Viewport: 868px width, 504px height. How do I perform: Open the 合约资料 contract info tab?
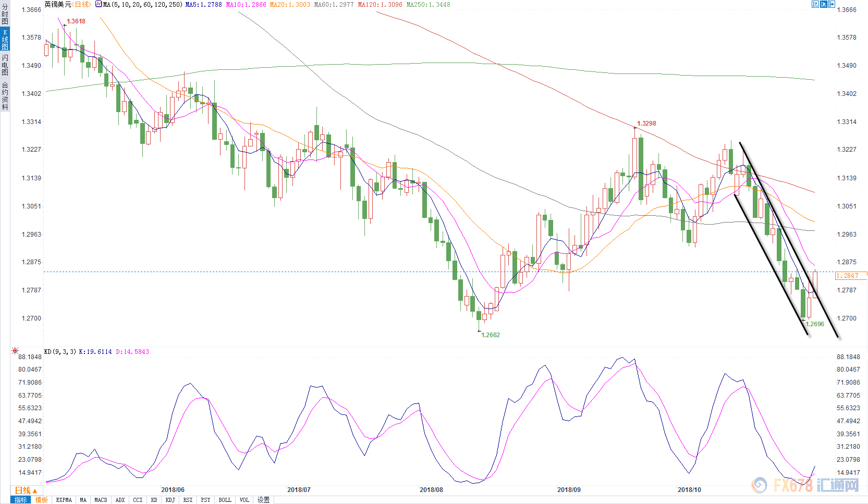[x=5, y=96]
